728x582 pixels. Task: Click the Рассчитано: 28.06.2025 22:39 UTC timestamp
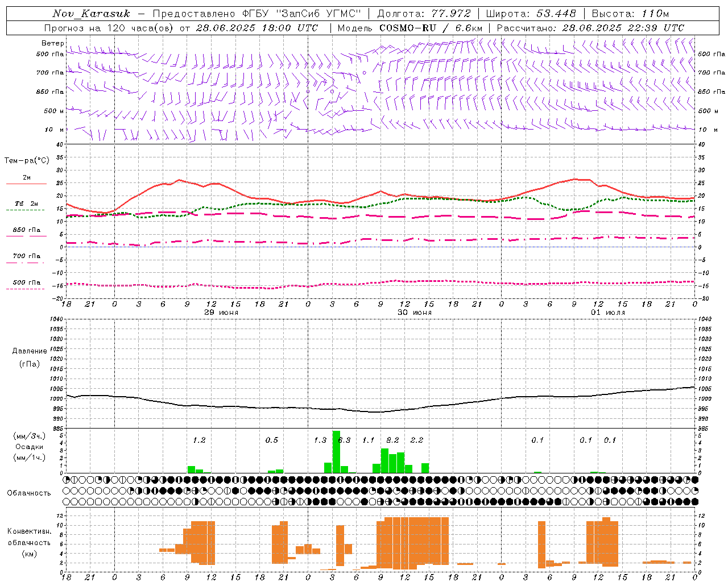tap(590, 28)
